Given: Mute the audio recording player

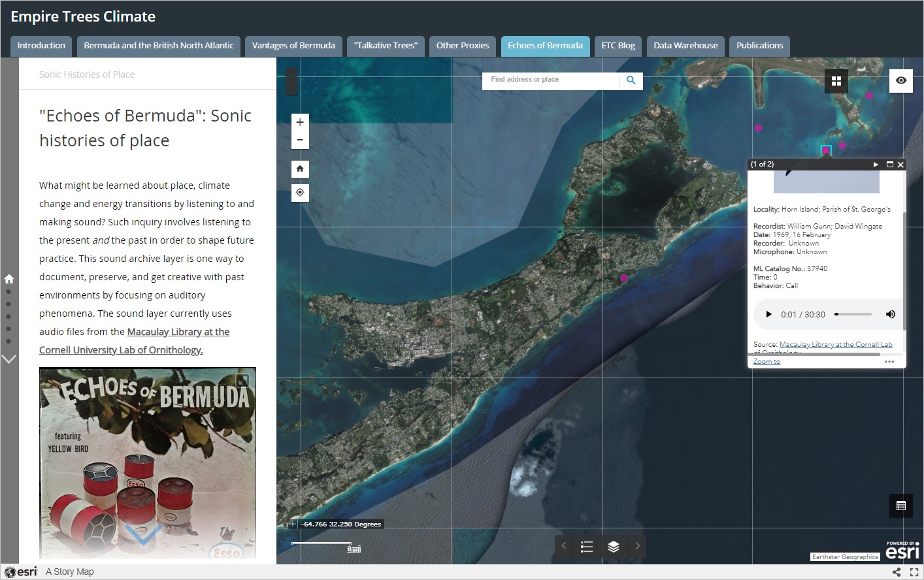Looking at the screenshot, I should (890, 314).
